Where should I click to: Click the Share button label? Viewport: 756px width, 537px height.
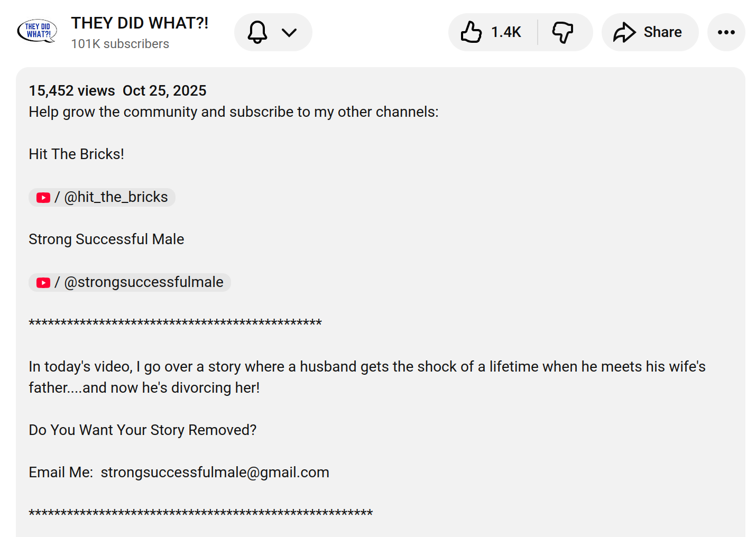pyautogui.click(x=662, y=32)
